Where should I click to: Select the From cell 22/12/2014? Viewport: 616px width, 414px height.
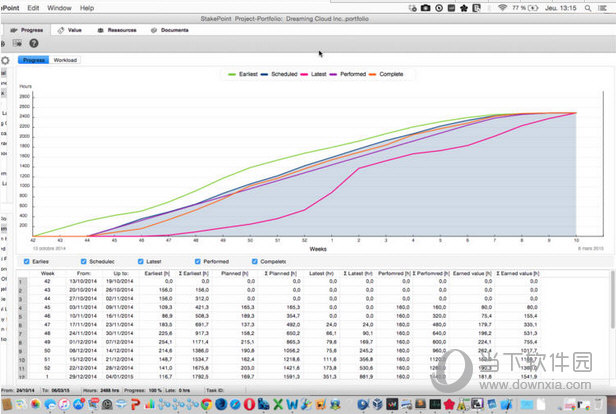[x=83, y=368]
